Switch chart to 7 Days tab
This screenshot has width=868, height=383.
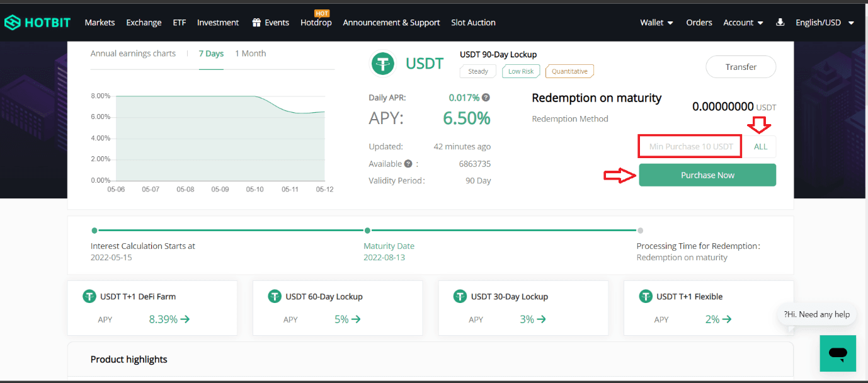(x=211, y=54)
